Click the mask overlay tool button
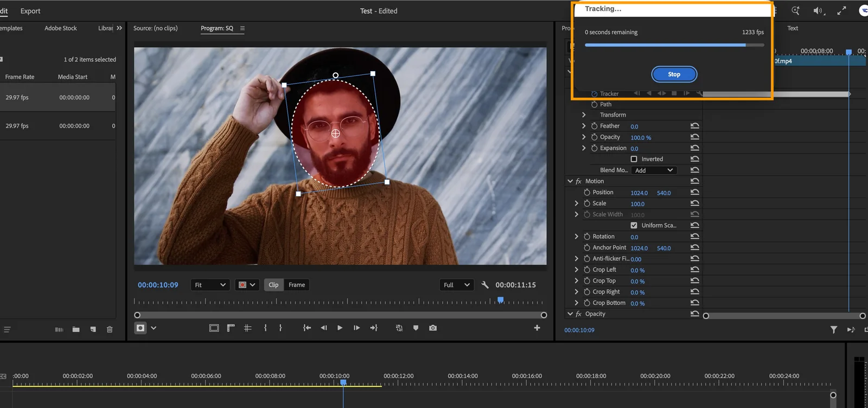Viewport: 868px width, 408px height. coord(141,328)
